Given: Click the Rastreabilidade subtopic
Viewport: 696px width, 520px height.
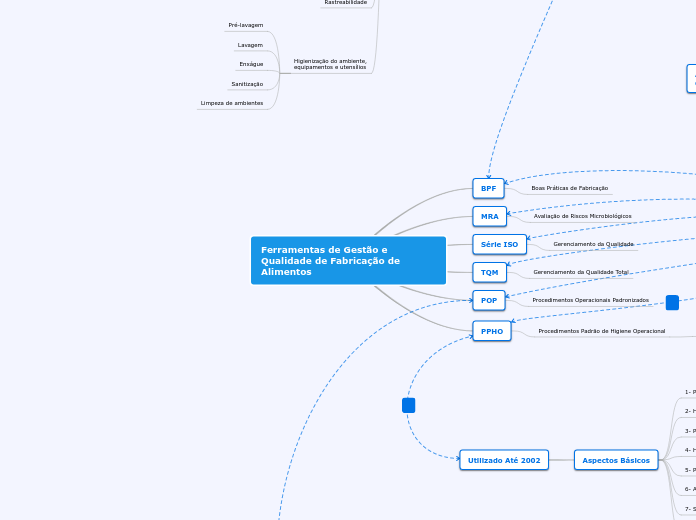Looking at the screenshot, I should [346, 2].
